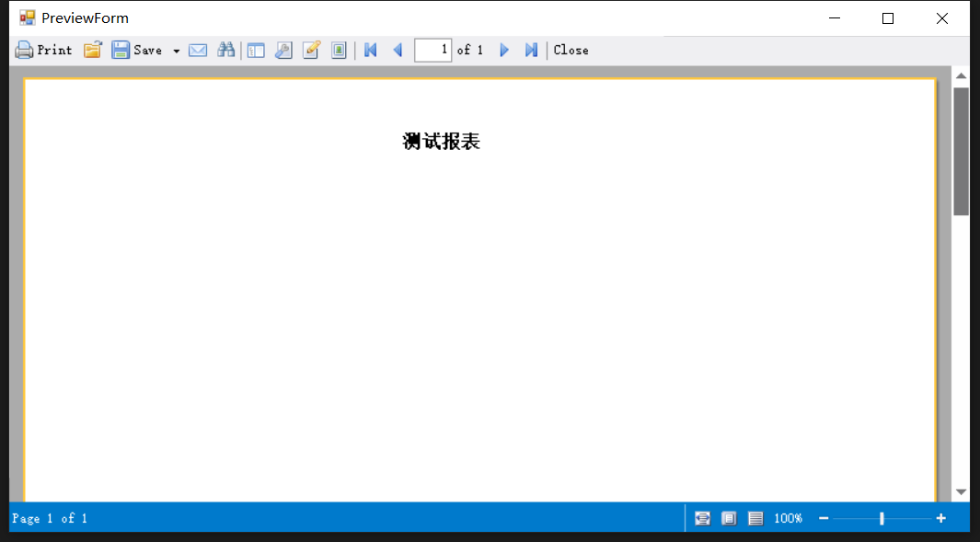Click the vertical scrollbar down arrow
This screenshot has height=542, width=980.
tap(961, 492)
